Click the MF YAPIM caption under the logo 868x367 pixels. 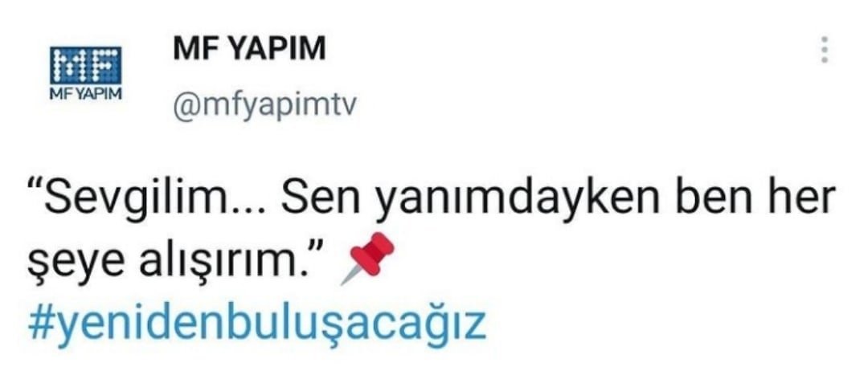86,93
